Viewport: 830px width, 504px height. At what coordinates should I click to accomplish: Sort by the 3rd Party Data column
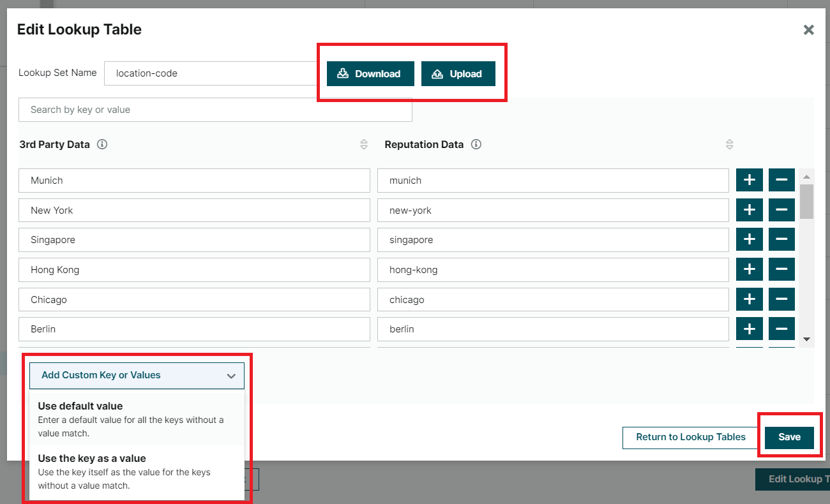[364, 144]
